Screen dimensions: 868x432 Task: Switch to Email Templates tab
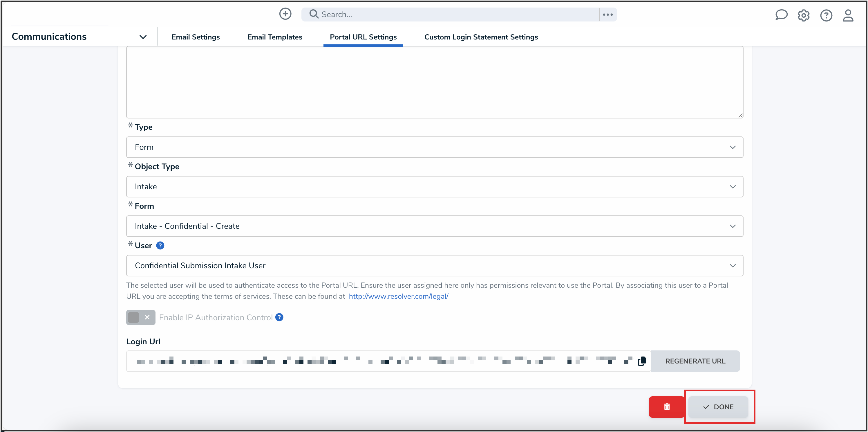(275, 37)
